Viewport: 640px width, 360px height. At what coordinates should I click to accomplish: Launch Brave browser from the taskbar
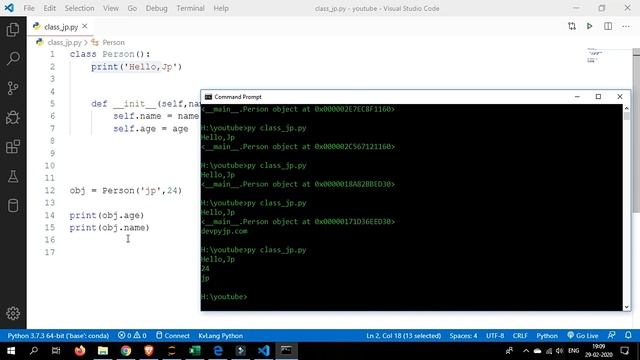[149, 351]
